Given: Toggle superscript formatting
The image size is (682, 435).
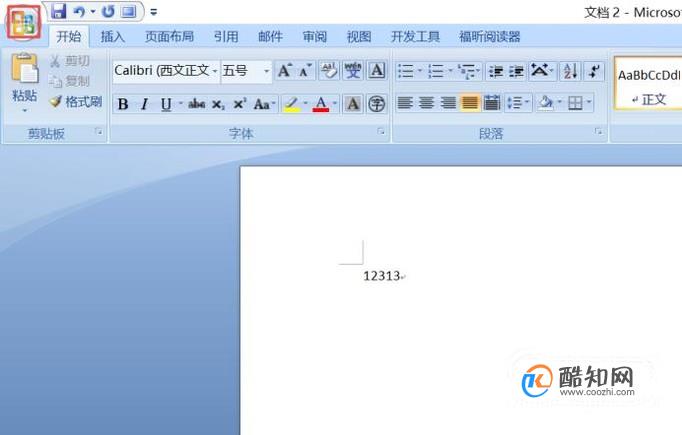Looking at the screenshot, I should (240, 104).
